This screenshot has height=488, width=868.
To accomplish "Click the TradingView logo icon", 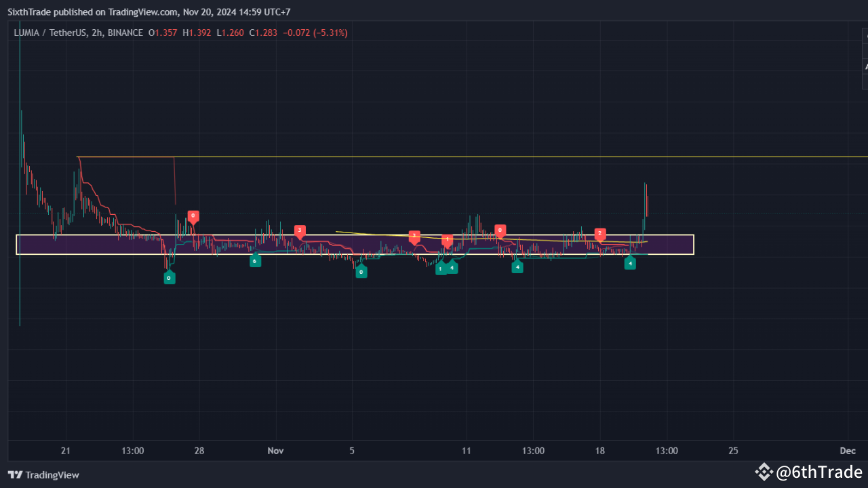I will [x=15, y=475].
